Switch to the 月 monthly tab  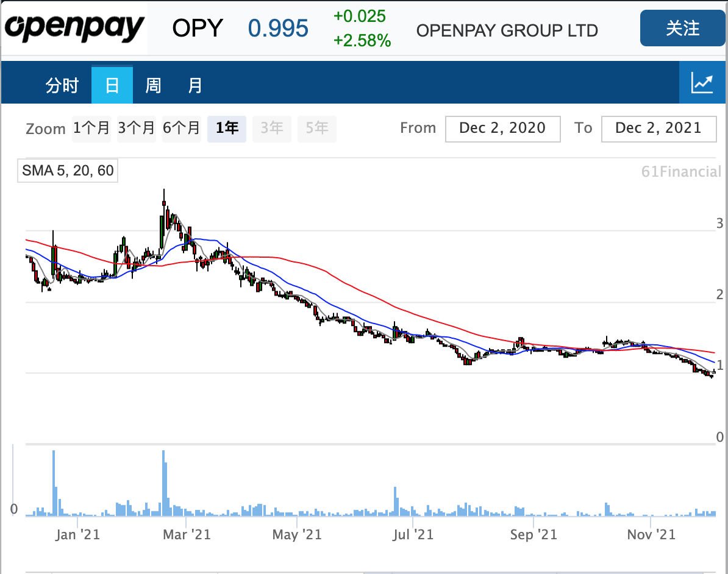coord(195,85)
